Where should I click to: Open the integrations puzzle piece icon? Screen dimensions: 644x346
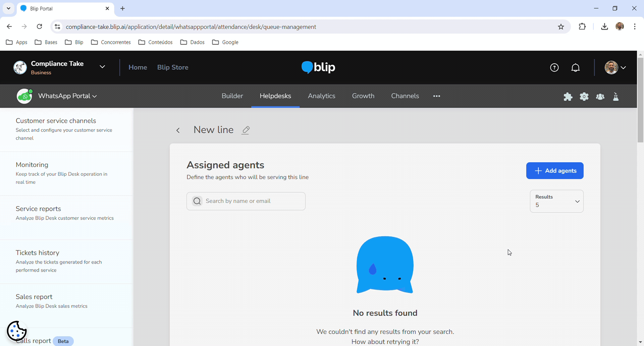pyautogui.click(x=568, y=97)
